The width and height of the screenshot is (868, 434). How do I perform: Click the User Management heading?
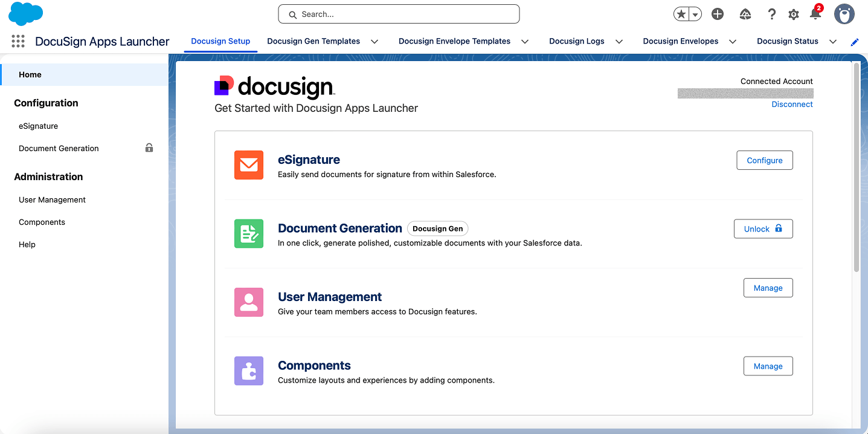pyautogui.click(x=330, y=297)
